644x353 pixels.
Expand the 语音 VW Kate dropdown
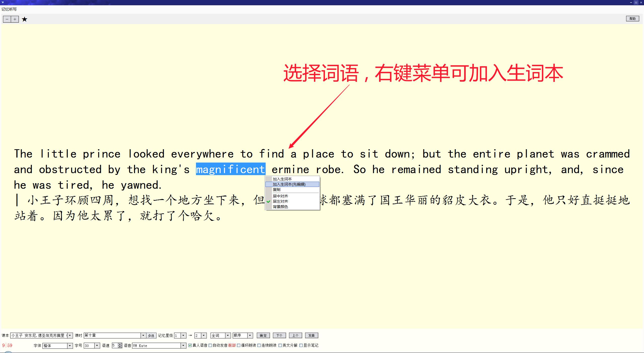click(183, 346)
